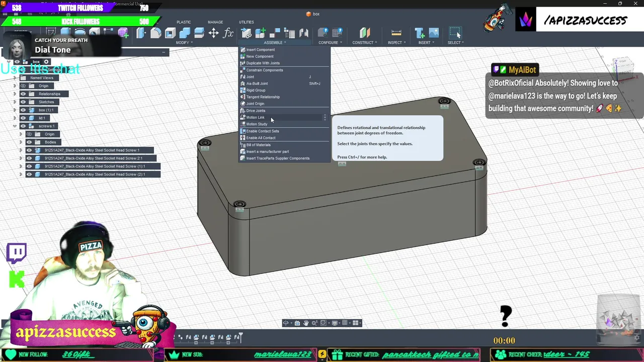This screenshot has width=644, height=362.
Task: Select Bill of Materials menu entry
Action: 284,145
